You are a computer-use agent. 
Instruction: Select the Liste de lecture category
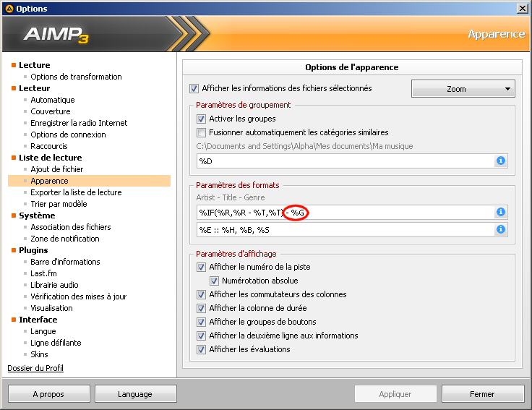(51, 158)
